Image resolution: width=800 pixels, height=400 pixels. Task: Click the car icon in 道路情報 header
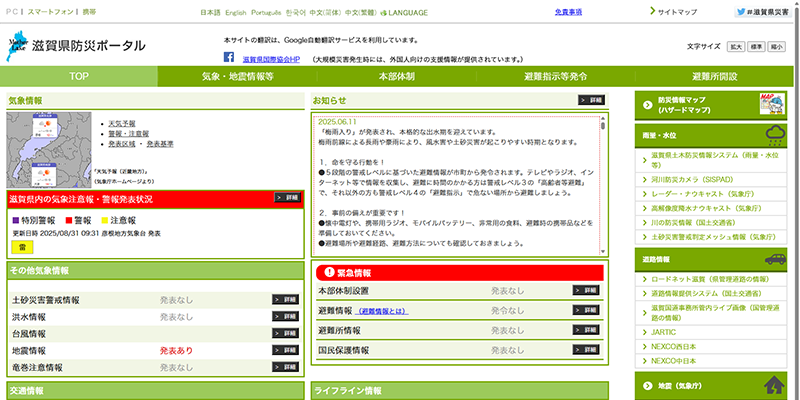pyautogui.click(x=773, y=260)
